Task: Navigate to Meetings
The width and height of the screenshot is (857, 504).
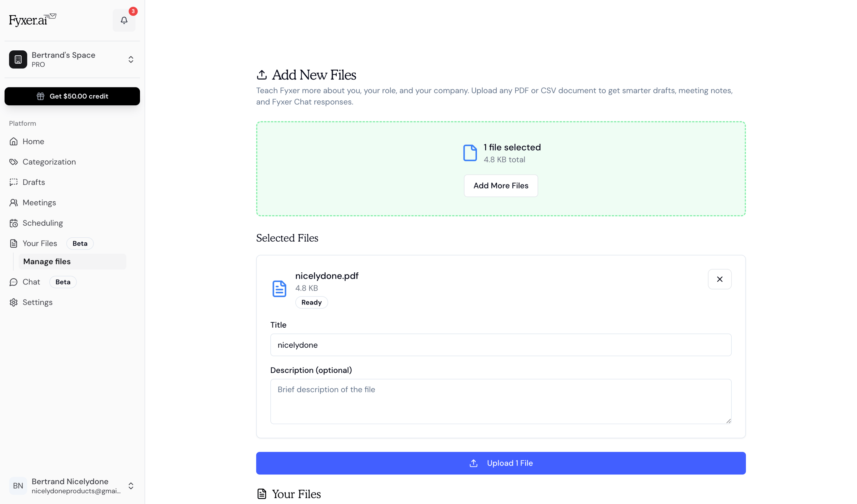Action: [72, 202]
